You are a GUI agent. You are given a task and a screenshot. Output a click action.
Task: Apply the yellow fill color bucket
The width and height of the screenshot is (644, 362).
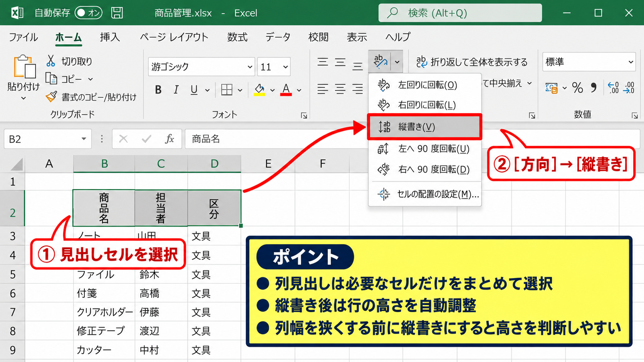tap(260, 90)
